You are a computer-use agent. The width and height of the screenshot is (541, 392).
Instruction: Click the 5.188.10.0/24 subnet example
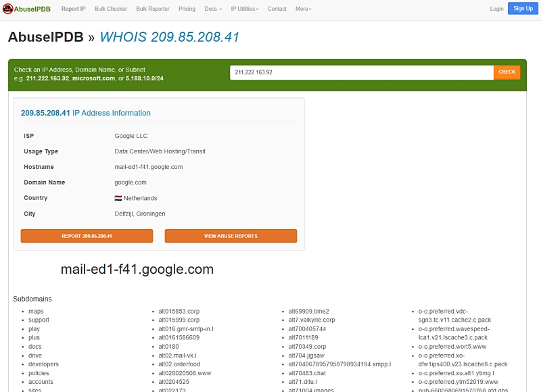(x=144, y=78)
